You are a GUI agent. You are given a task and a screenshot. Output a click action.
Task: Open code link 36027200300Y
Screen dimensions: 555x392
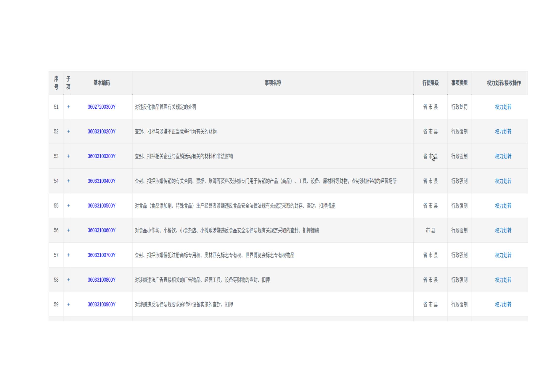(101, 107)
